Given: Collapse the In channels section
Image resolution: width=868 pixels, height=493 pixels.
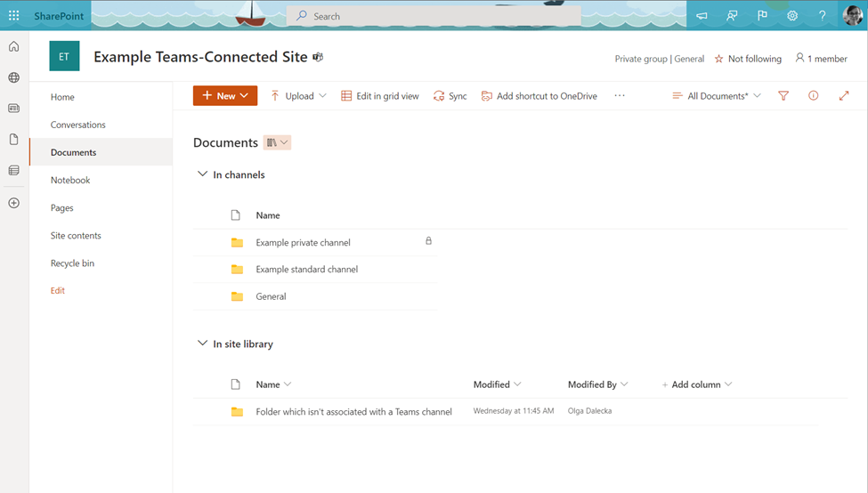Looking at the screenshot, I should pos(202,174).
